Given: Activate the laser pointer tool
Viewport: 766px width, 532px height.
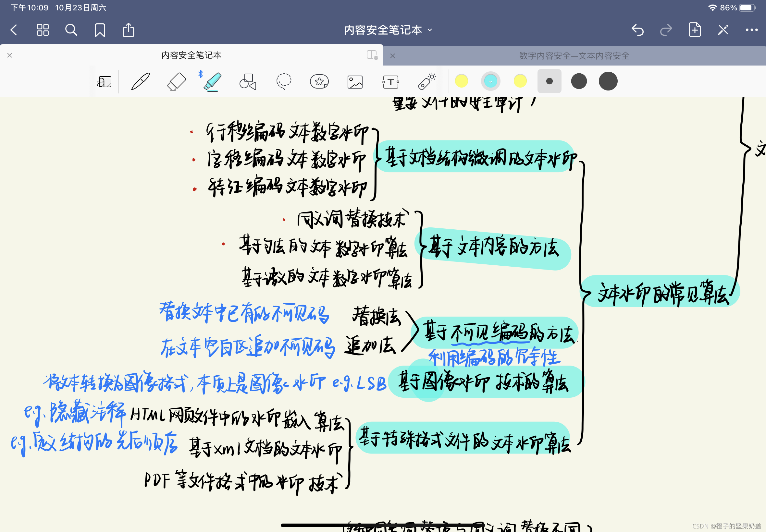Looking at the screenshot, I should [427, 81].
